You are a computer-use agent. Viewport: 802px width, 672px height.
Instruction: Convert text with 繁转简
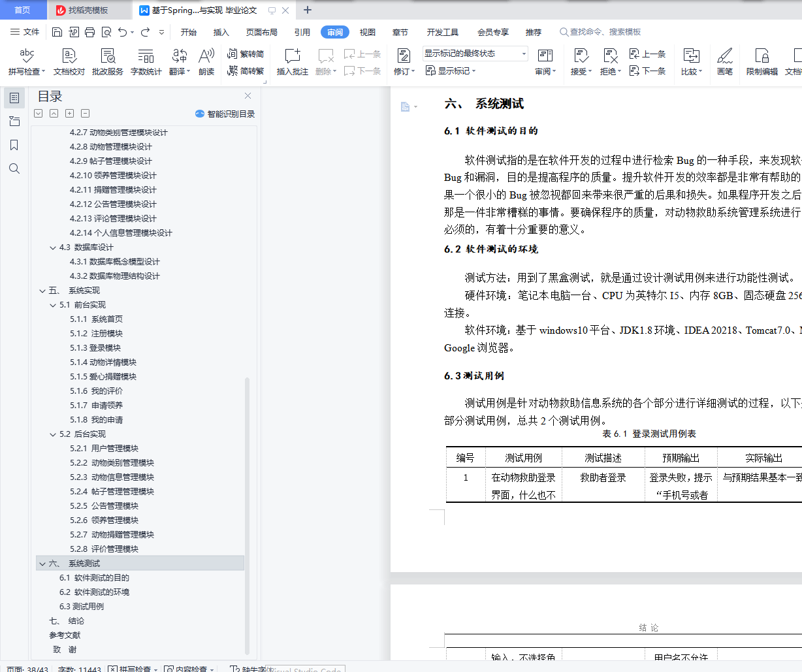click(246, 54)
